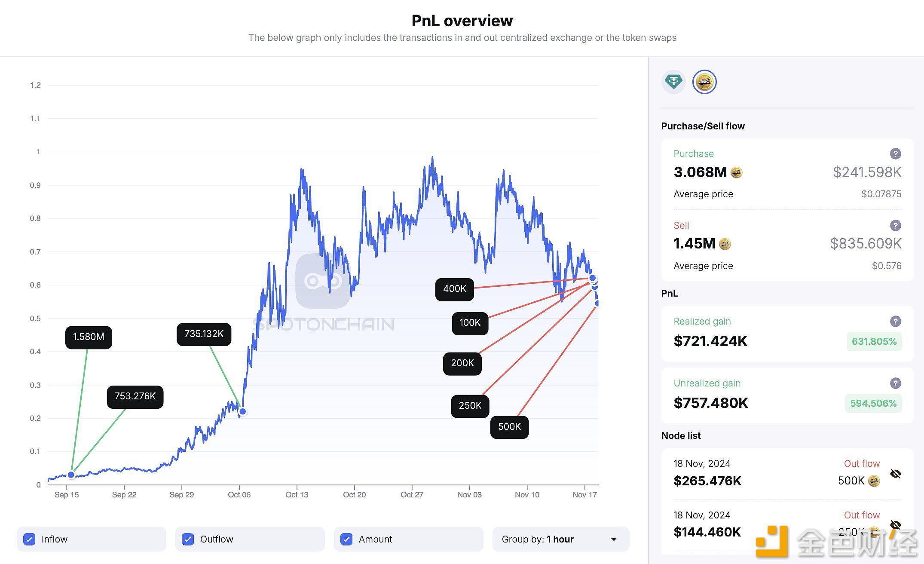Toggle the Amount checkbox
The width and height of the screenshot is (924, 564).
346,539
